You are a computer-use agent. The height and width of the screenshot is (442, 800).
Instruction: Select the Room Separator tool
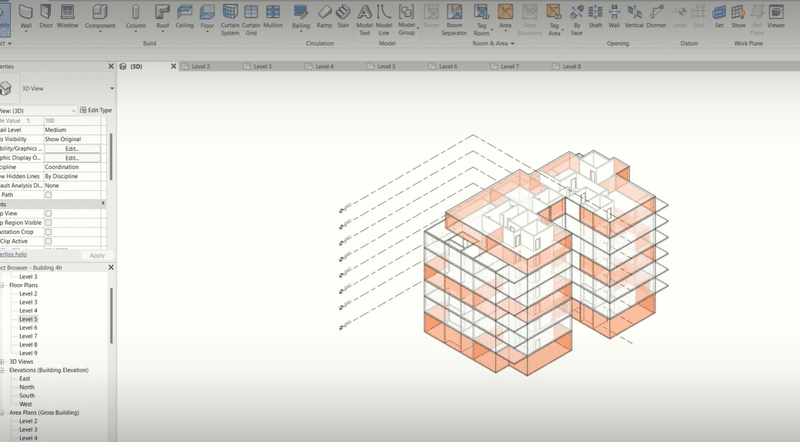click(454, 19)
